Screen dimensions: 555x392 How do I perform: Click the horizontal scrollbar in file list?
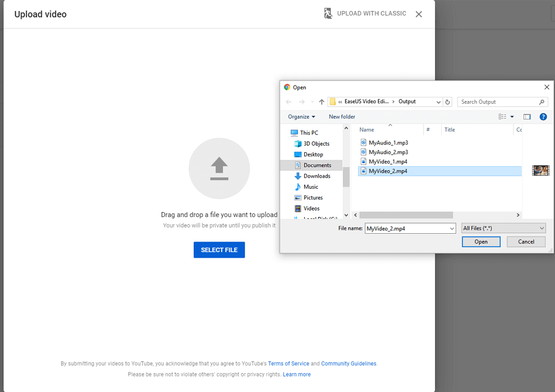[x=406, y=215]
